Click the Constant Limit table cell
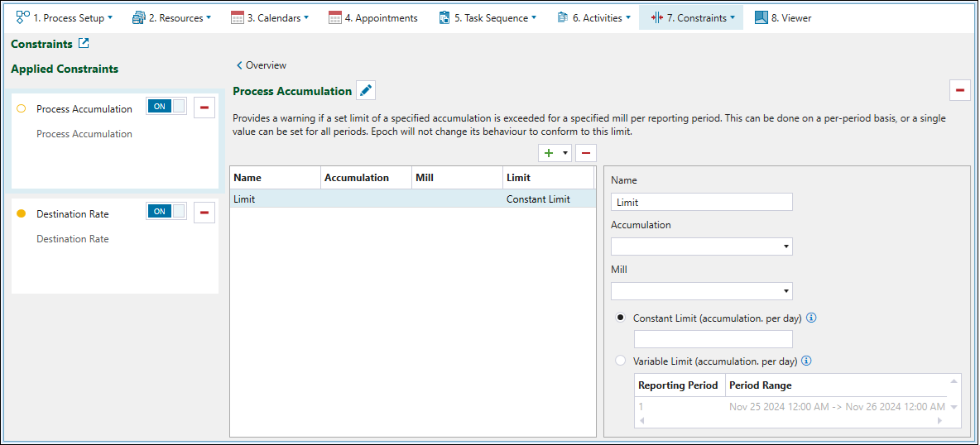 click(547, 199)
